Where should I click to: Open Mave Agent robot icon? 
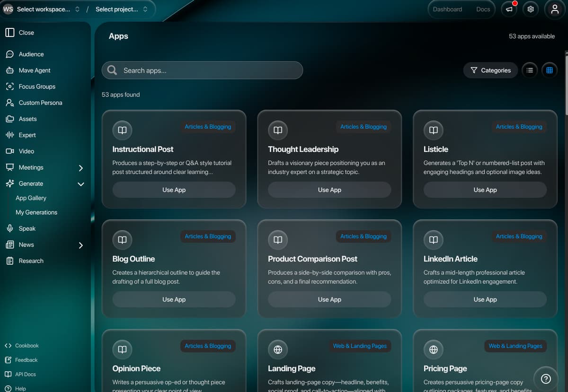tap(9, 70)
